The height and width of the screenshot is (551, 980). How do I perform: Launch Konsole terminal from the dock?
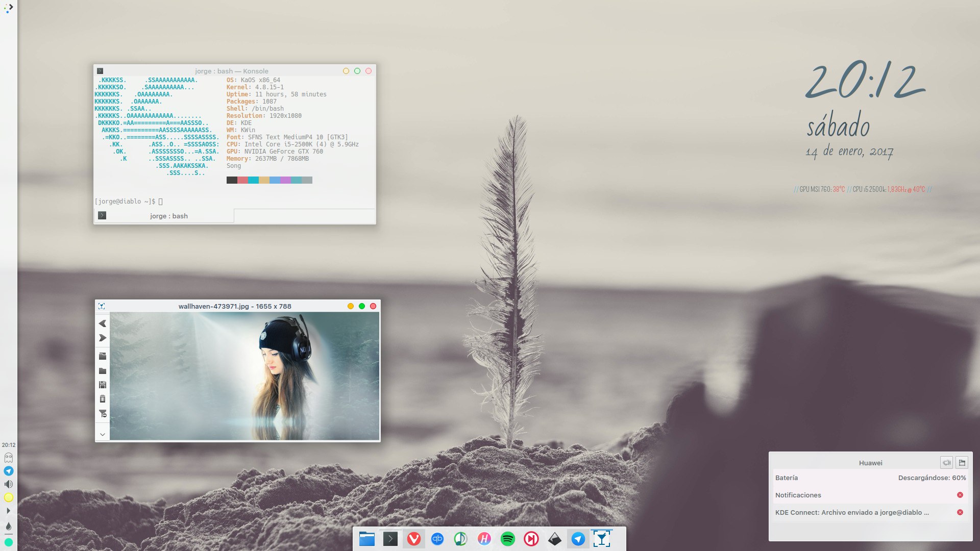390,539
